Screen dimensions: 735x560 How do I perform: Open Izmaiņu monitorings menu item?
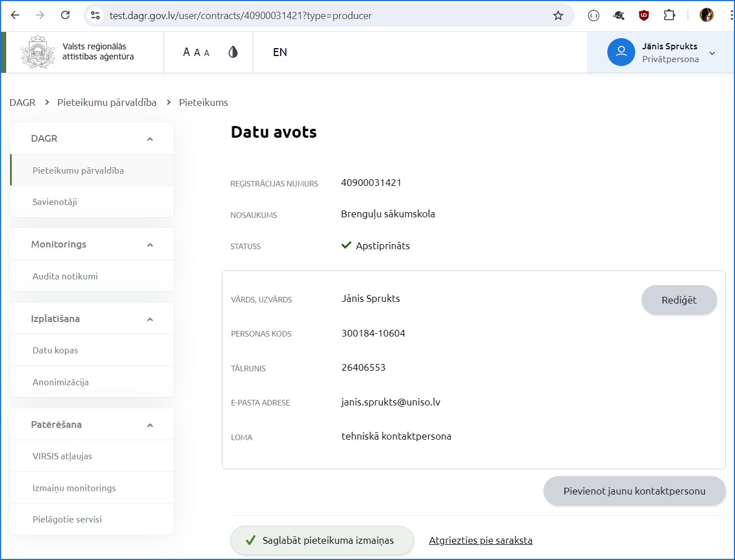click(x=92, y=488)
